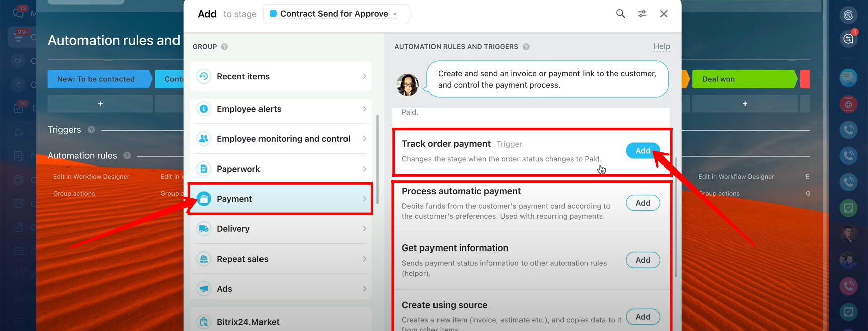
Task: Click the search magnifier icon in dialog header
Action: (x=620, y=14)
